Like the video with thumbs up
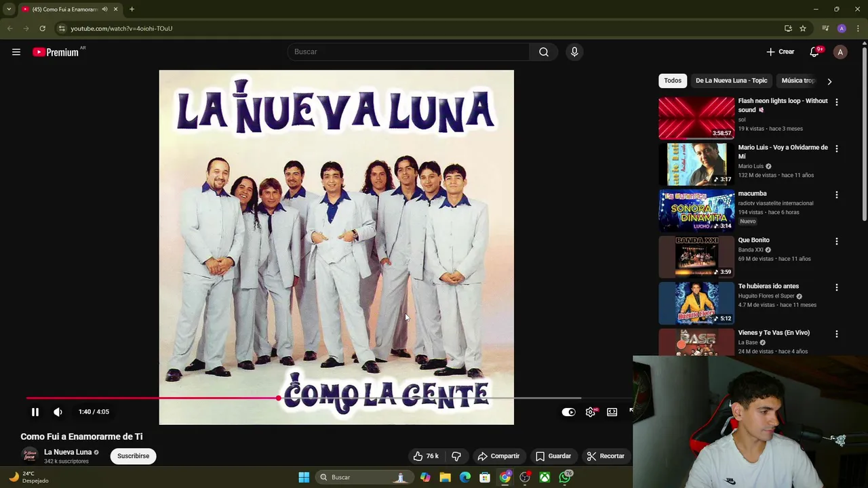 click(x=426, y=456)
